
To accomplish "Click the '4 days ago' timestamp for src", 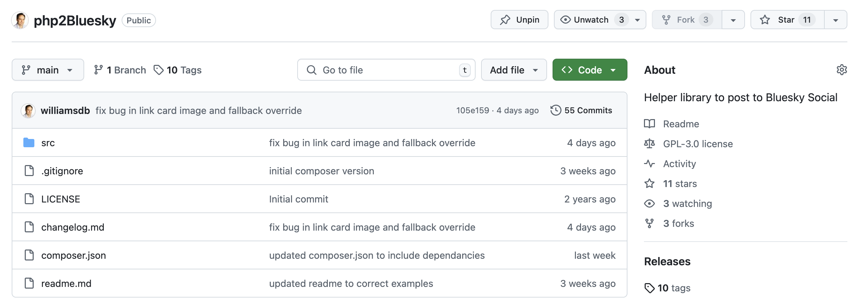I will tap(591, 143).
